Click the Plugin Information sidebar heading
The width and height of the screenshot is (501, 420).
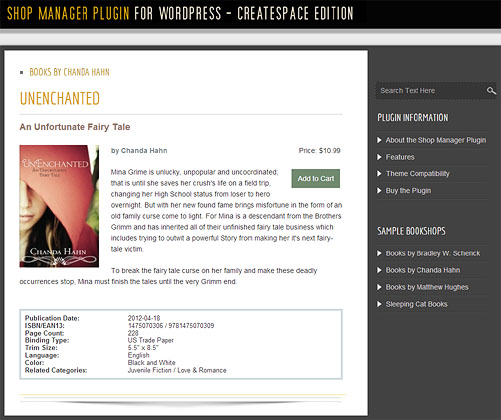tap(413, 118)
